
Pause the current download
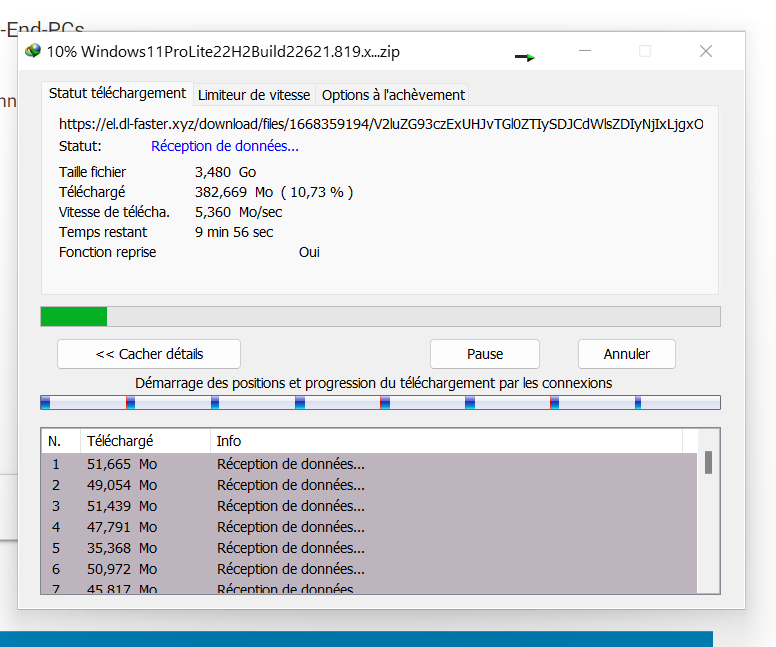click(x=485, y=354)
